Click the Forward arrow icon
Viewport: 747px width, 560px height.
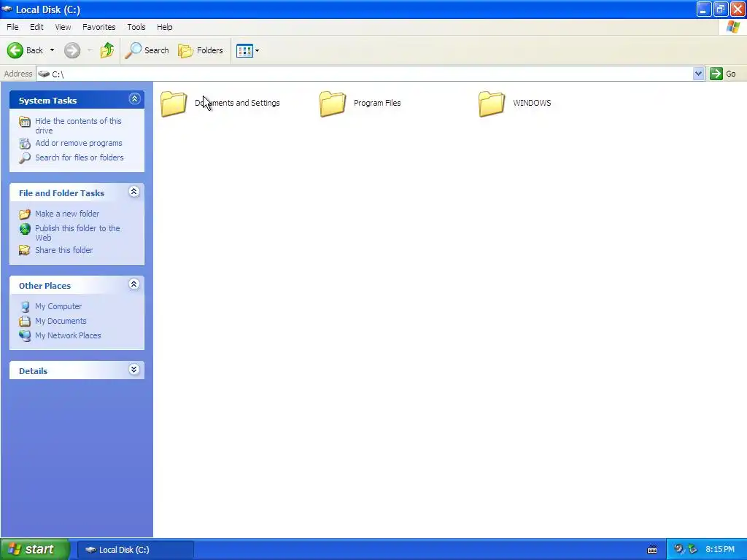tap(72, 50)
